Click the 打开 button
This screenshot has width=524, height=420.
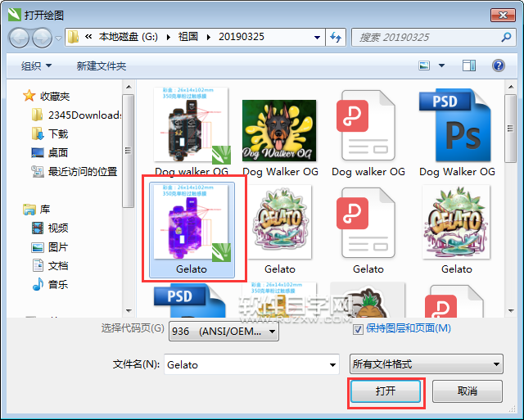point(386,391)
